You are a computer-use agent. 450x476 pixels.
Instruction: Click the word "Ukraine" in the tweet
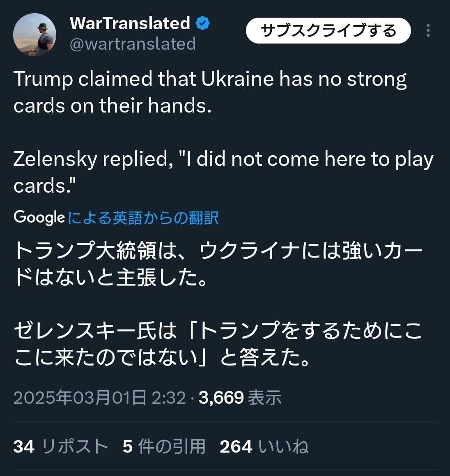[x=237, y=79]
